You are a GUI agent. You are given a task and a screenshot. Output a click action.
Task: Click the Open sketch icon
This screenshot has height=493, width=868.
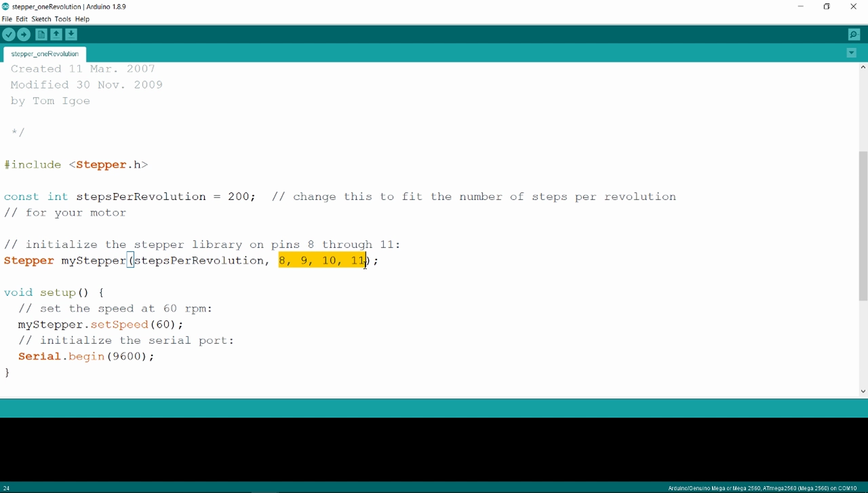tap(55, 34)
